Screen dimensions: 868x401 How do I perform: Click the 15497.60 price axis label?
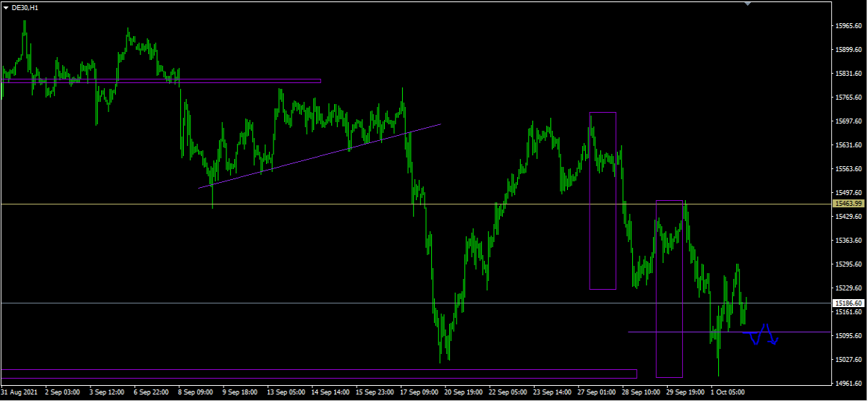click(x=848, y=193)
